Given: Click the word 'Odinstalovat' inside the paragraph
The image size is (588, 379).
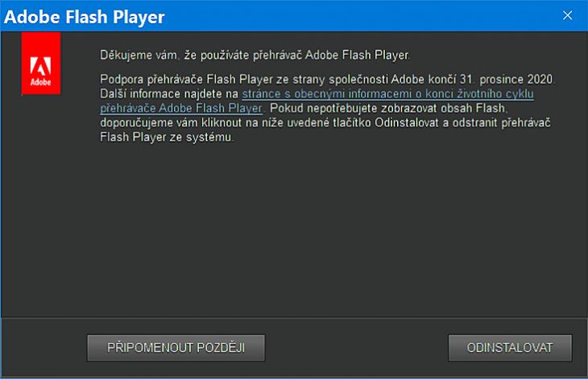Looking at the screenshot, I should click(407, 123).
